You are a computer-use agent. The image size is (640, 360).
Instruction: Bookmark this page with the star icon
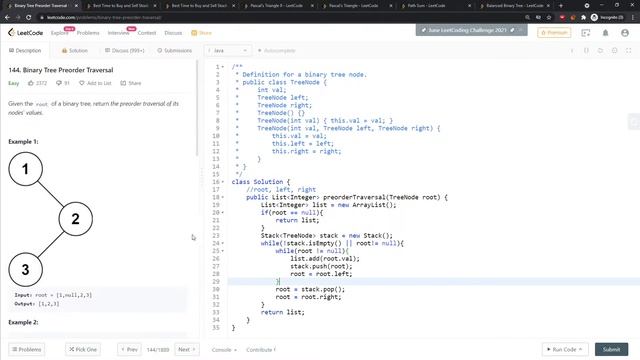pos(549,18)
